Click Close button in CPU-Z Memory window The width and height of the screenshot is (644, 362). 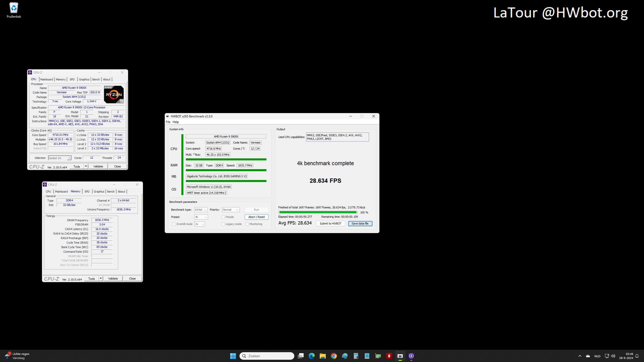132,279
